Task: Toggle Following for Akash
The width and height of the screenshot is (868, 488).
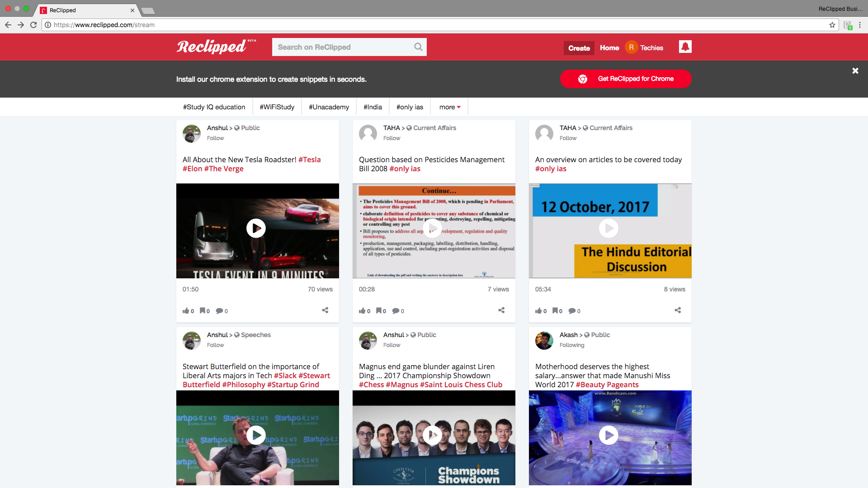Action: tap(572, 345)
